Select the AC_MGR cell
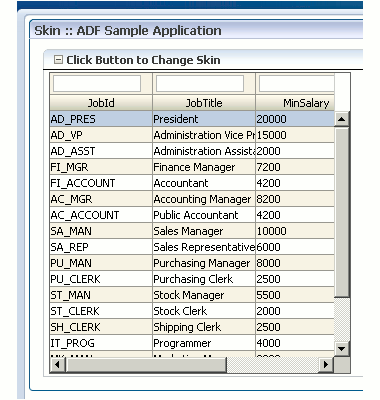This screenshot has height=400, width=380. pyautogui.click(x=101, y=199)
